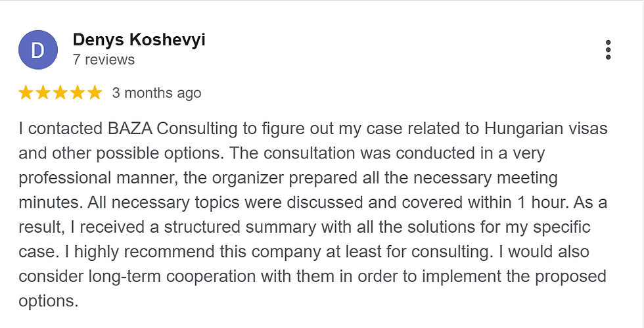The image size is (644, 328).
Task: Click the phrase 'Hungarian visas' in the review
Action: 546,129
